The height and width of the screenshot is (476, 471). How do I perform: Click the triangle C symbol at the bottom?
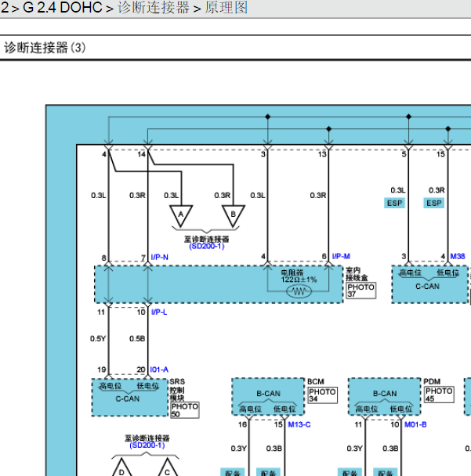click(167, 470)
